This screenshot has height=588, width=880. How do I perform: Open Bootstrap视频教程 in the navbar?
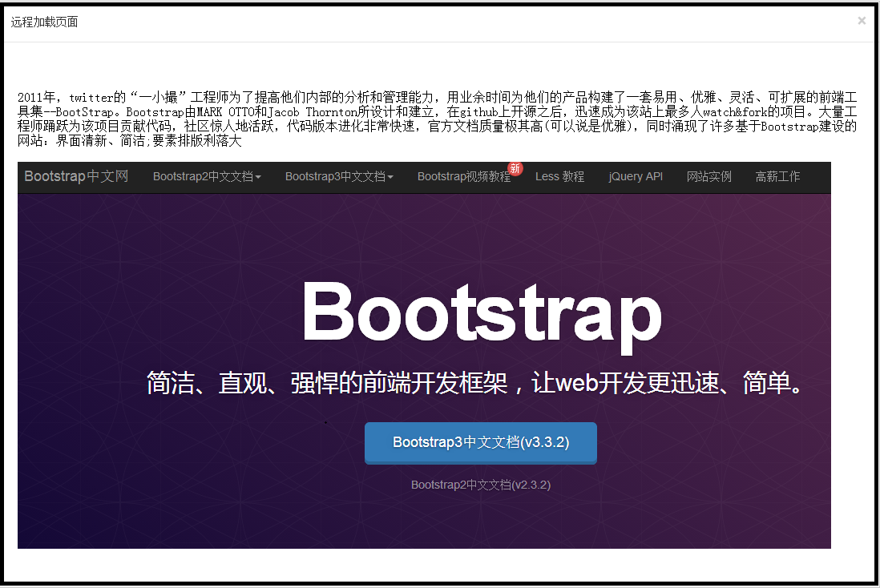464,177
